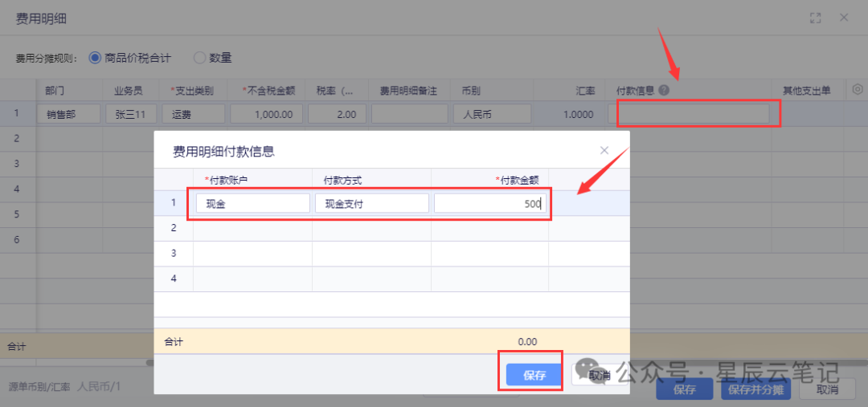
Task: Select the 数量 allocation rule
Action: pyautogui.click(x=199, y=58)
